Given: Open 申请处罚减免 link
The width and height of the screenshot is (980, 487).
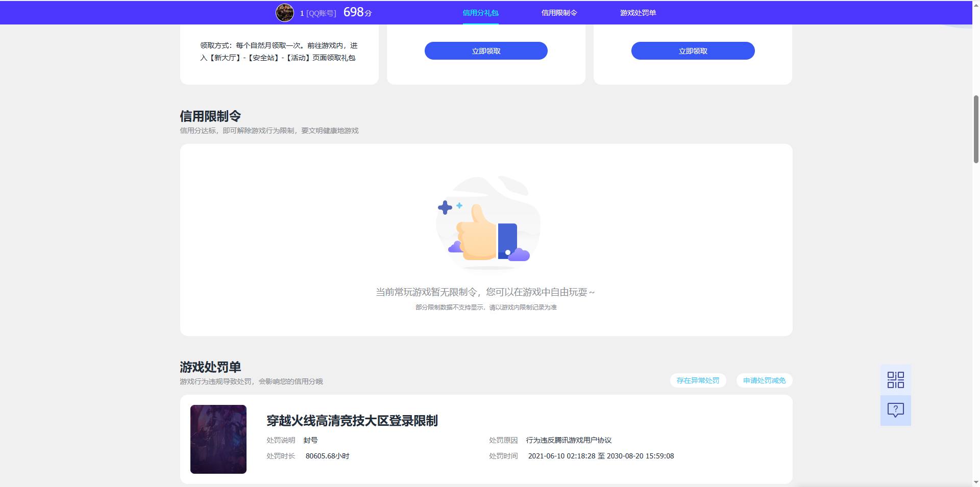Looking at the screenshot, I should pyautogui.click(x=764, y=380).
